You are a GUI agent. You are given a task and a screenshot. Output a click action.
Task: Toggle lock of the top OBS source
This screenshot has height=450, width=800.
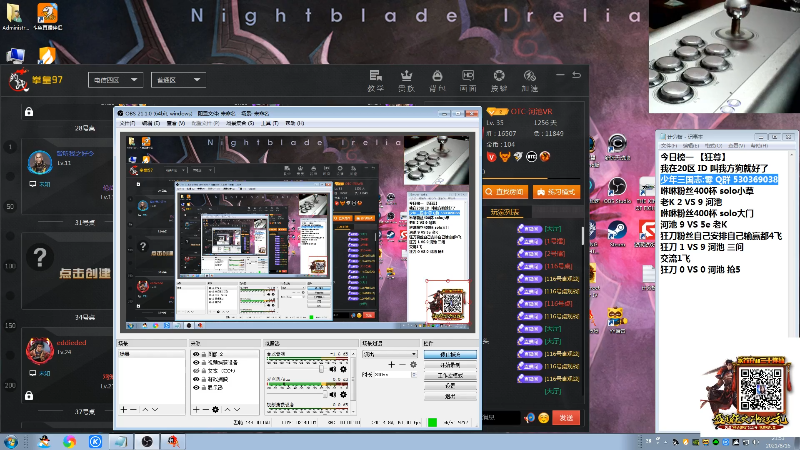point(204,354)
